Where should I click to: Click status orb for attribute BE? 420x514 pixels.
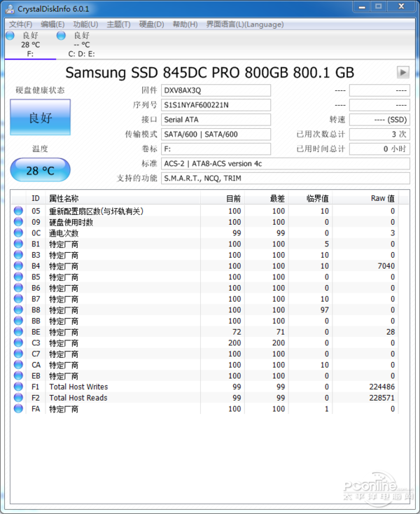point(18,332)
